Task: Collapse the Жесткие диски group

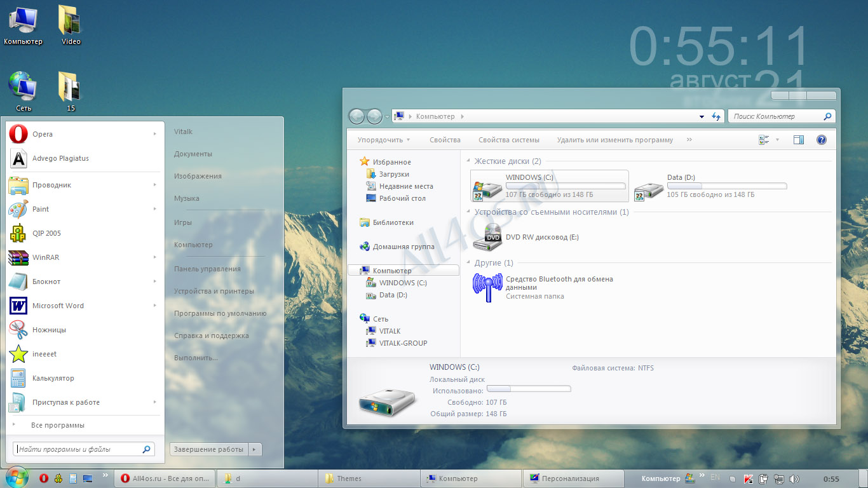Action: [468, 161]
